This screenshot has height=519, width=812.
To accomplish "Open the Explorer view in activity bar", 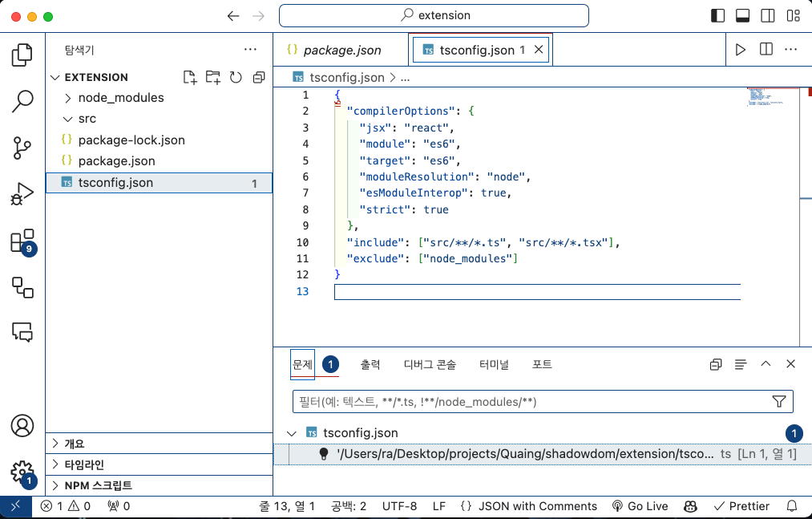I will [x=22, y=55].
